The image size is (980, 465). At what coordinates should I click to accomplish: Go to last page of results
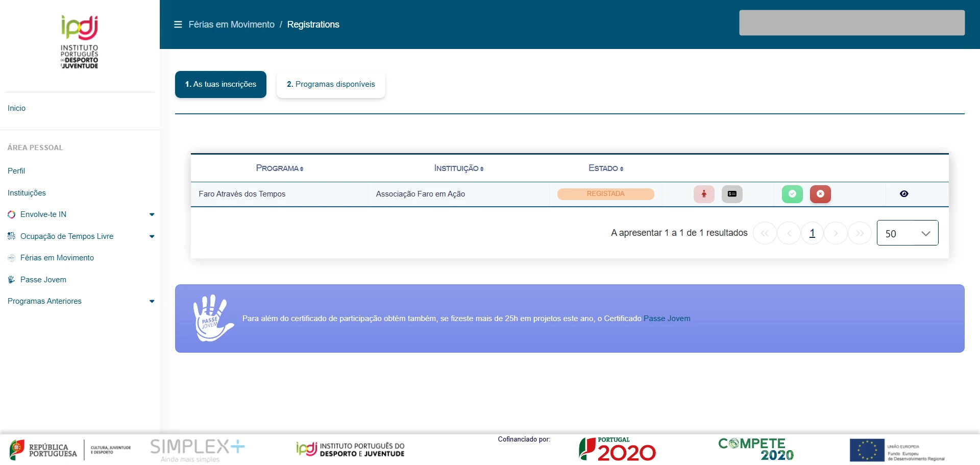[x=860, y=233]
